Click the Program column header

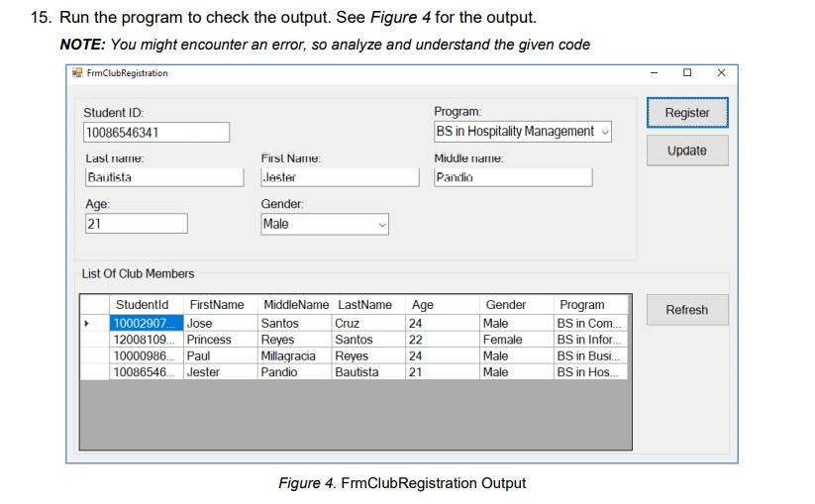point(590,304)
